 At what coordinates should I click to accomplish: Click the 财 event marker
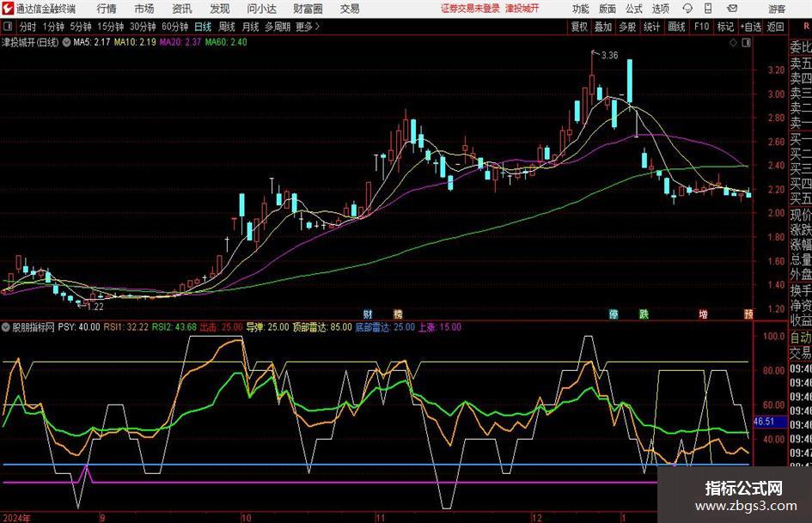coord(368,313)
